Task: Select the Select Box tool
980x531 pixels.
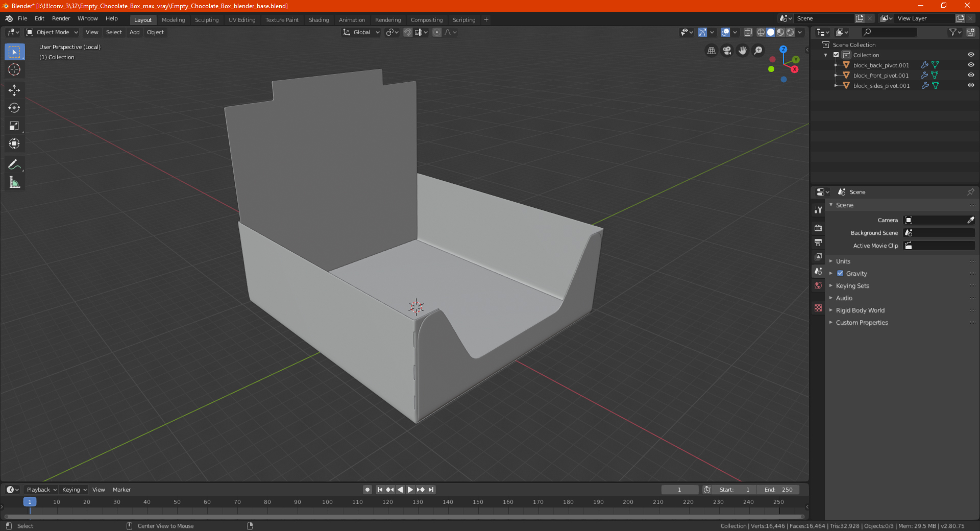Action: tap(14, 52)
